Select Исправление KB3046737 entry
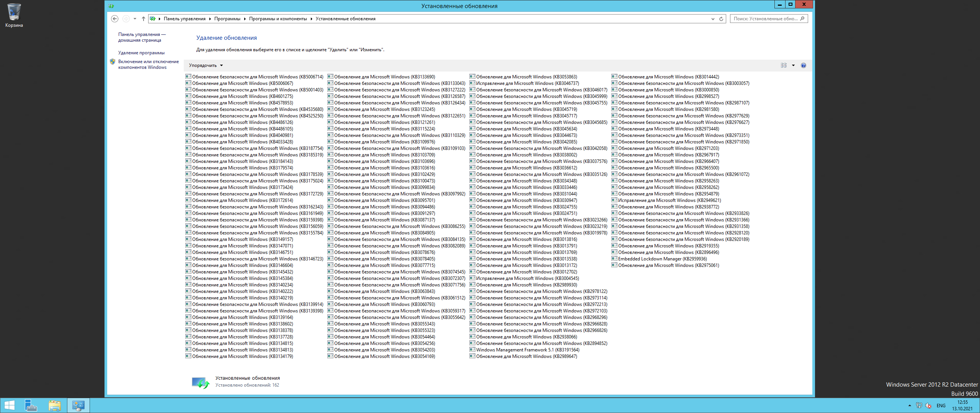The image size is (980, 413). [524, 83]
